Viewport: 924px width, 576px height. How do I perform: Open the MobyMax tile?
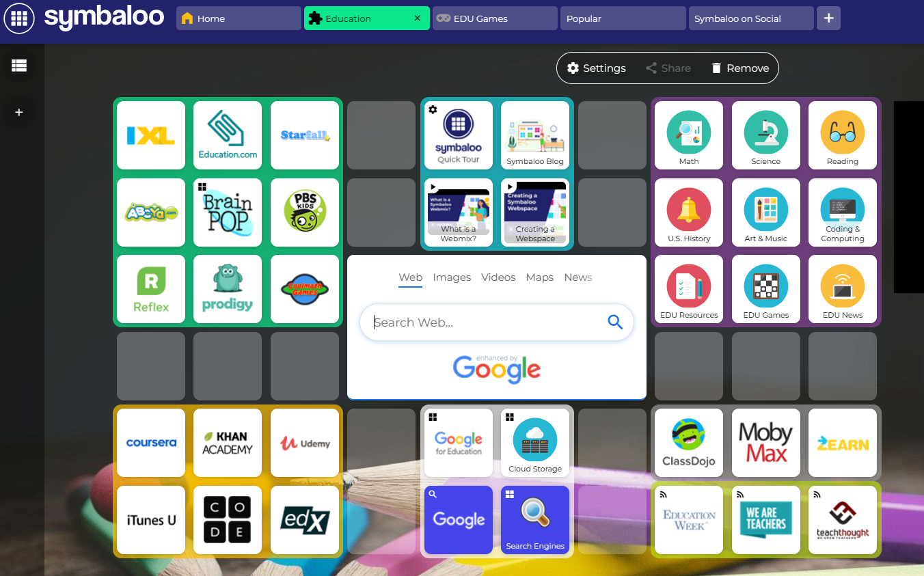point(766,443)
